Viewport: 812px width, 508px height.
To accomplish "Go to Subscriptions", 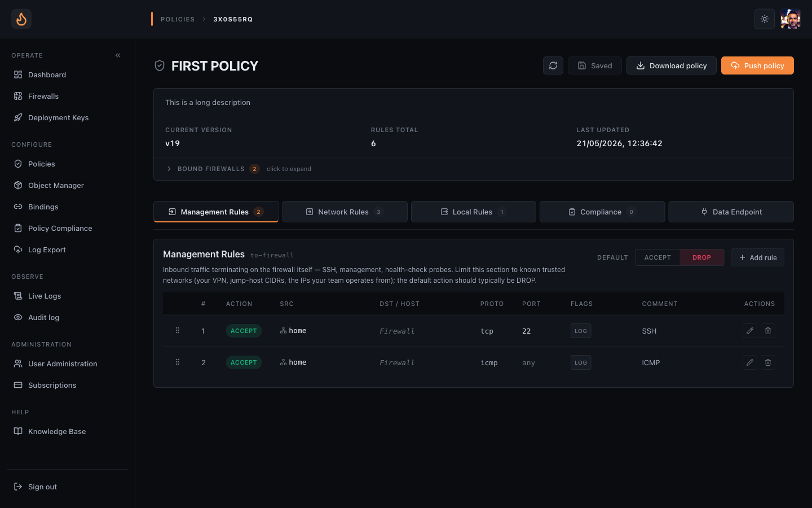I will coord(67,385).
